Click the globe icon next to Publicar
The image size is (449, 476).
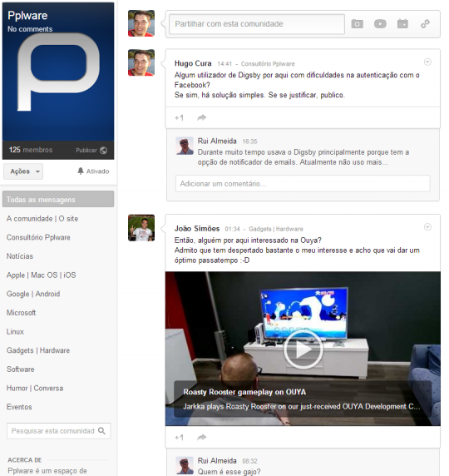point(103,151)
